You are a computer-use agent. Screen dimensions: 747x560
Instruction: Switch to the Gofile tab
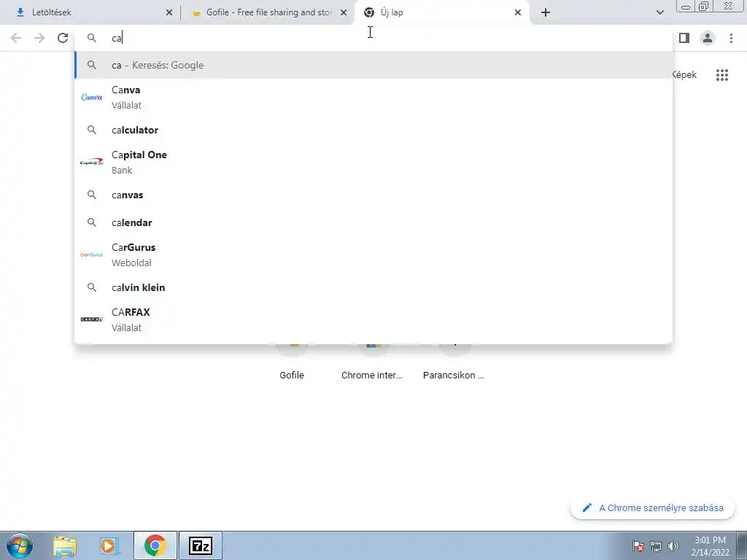point(268,12)
